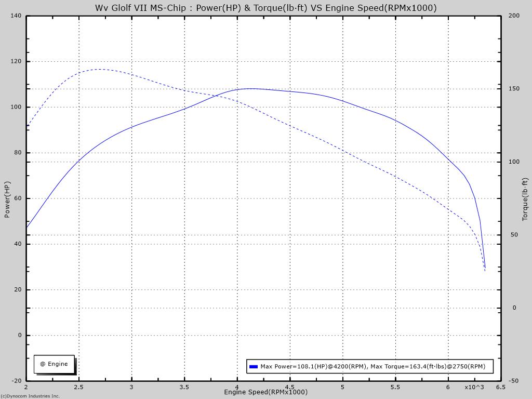
Task: Click the 140 tick on Power axis
Action: (x=16, y=16)
